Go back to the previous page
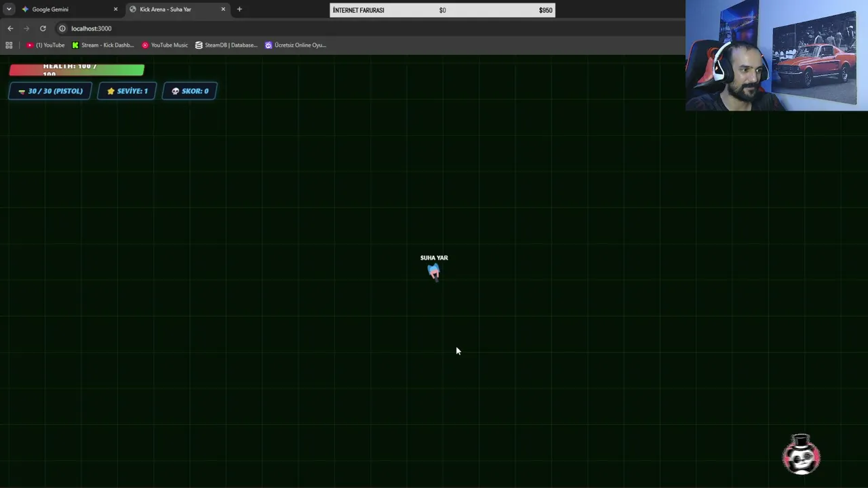Image resolution: width=868 pixels, height=488 pixels. pos(10,28)
